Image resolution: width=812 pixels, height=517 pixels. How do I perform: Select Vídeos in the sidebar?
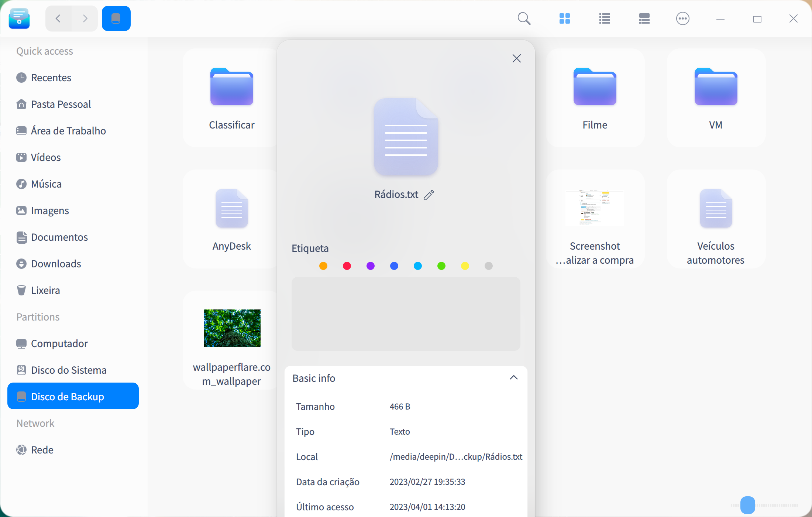click(46, 157)
